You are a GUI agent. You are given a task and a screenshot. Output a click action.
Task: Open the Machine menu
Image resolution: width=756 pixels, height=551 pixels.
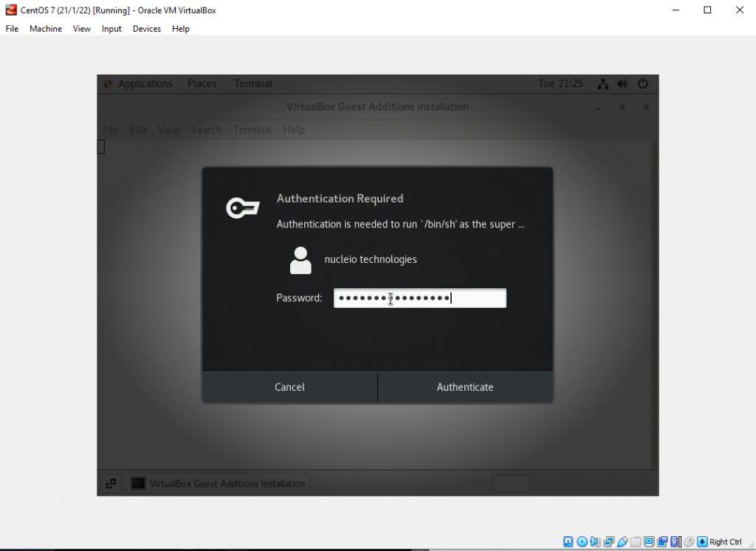pyautogui.click(x=46, y=29)
